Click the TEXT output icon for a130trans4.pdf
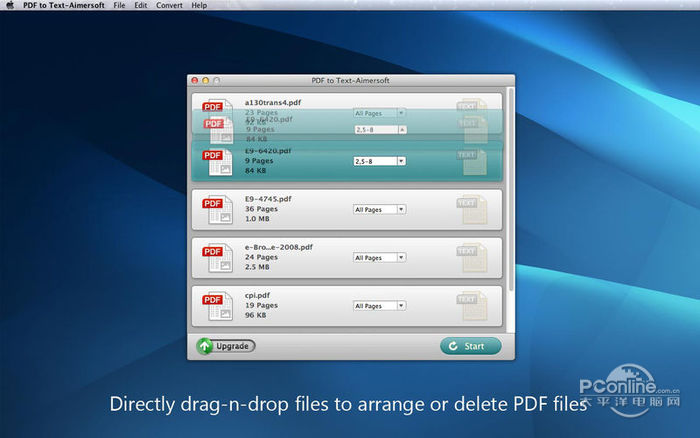This screenshot has width=700, height=438. tap(472, 105)
